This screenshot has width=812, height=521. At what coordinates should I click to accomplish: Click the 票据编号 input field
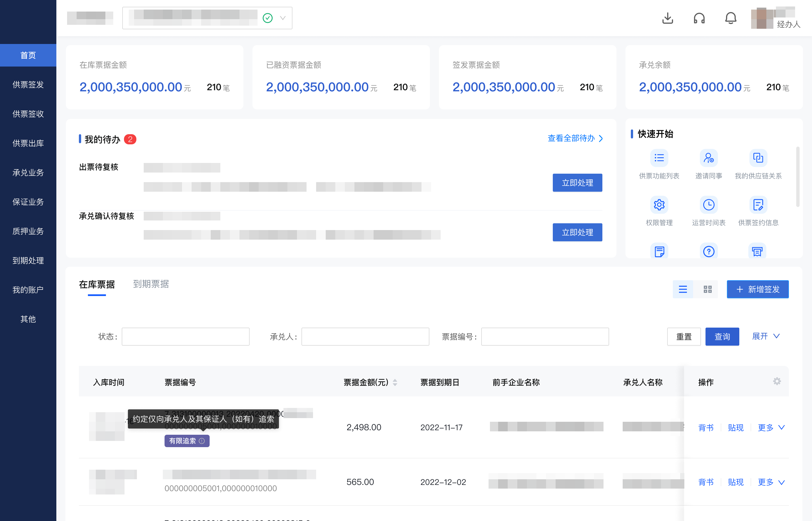point(545,337)
